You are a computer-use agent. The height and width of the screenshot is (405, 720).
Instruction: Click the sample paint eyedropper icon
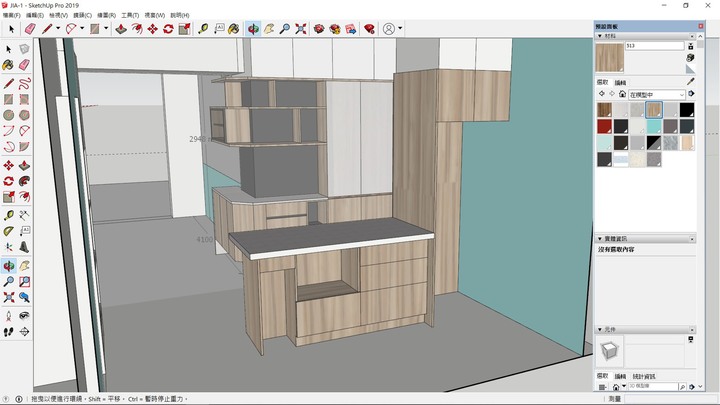pos(690,82)
